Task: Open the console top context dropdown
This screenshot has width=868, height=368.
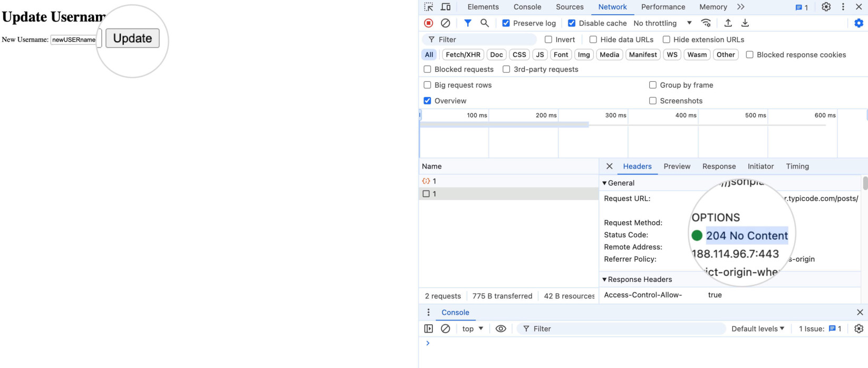Action: [472, 329]
